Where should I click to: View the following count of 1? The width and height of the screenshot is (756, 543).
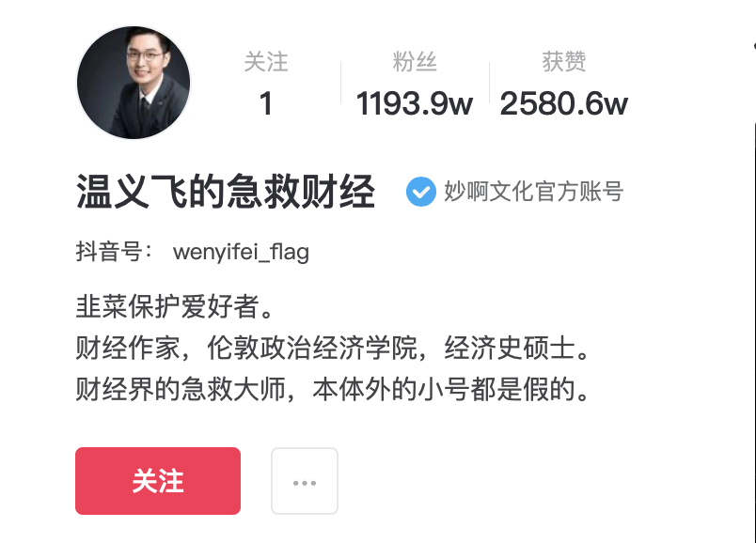coord(266,103)
